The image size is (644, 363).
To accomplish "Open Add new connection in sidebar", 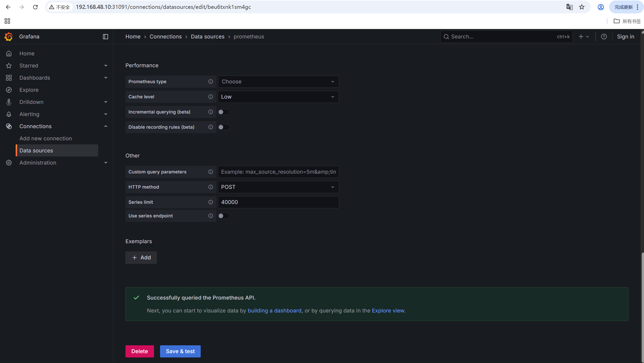I will point(46,139).
